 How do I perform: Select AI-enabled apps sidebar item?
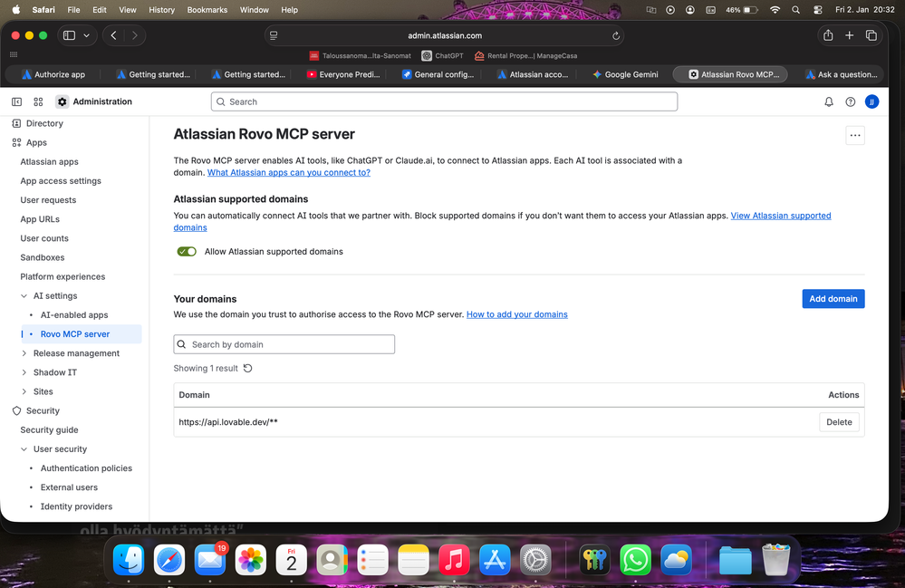coord(74,315)
